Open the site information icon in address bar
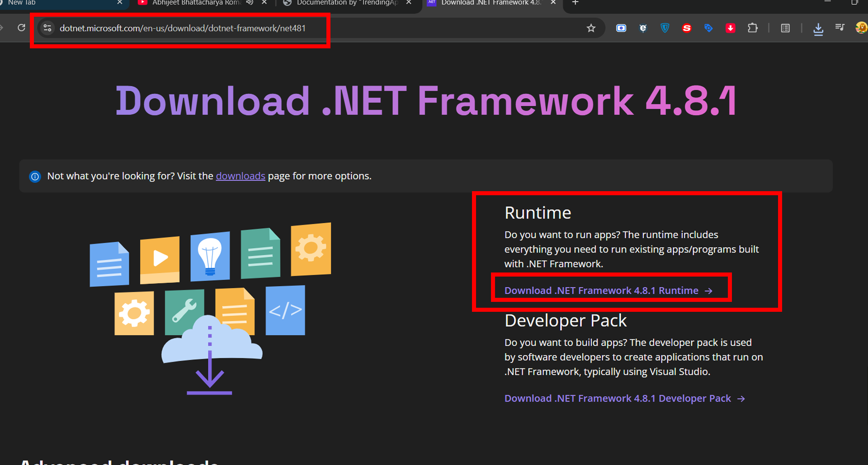The image size is (868, 465). pyautogui.click(x=47, y=28)
